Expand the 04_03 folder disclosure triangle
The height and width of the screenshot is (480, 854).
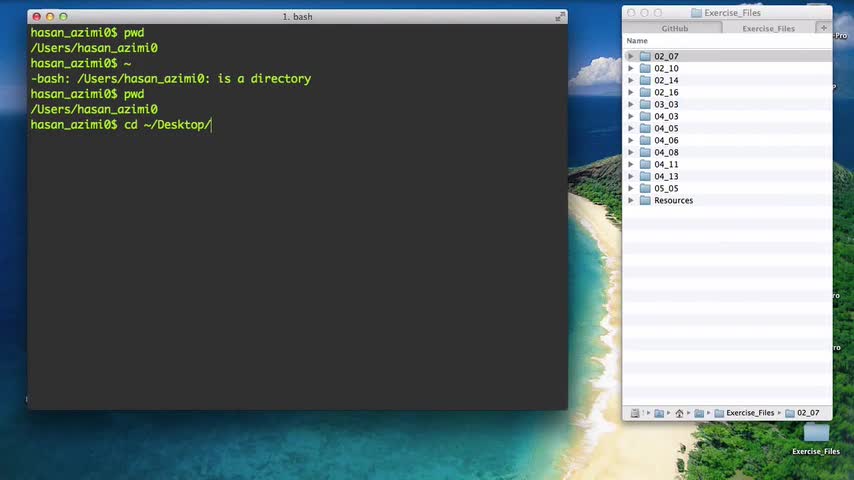[x=631, y=116]
